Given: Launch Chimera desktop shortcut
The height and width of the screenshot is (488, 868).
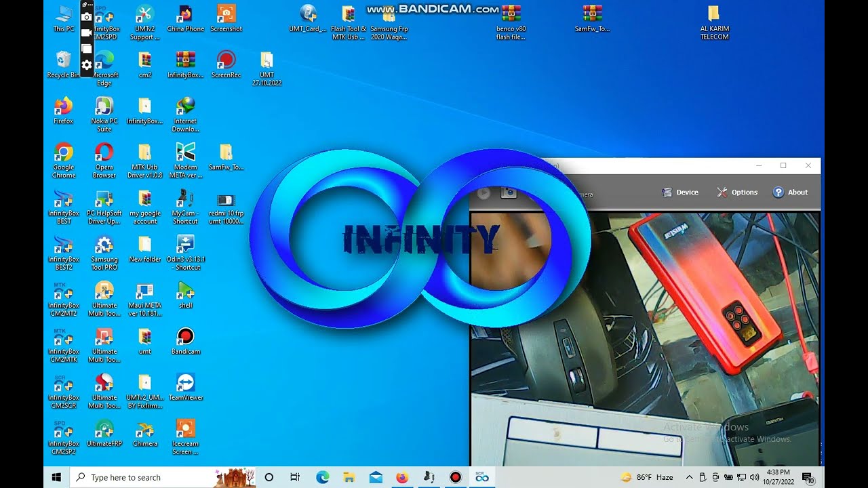Looking at the screenshot, I should click(144, 434).
